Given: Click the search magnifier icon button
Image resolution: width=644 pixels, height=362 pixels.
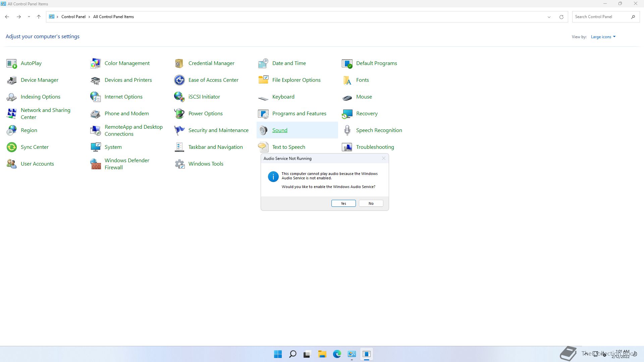Looking at the screenshot, I should pos(633,17).
